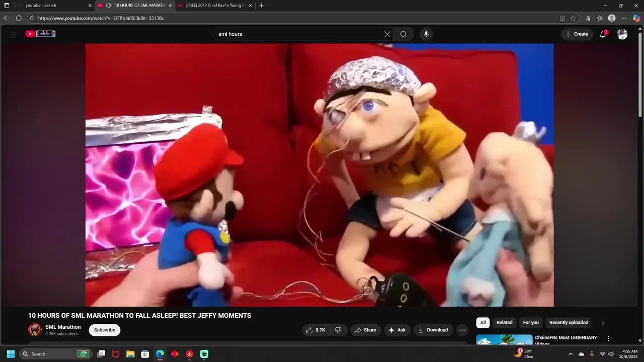Open a new browser tab
Viewport: 644px width, 362px height.
[x=261, y=5]
